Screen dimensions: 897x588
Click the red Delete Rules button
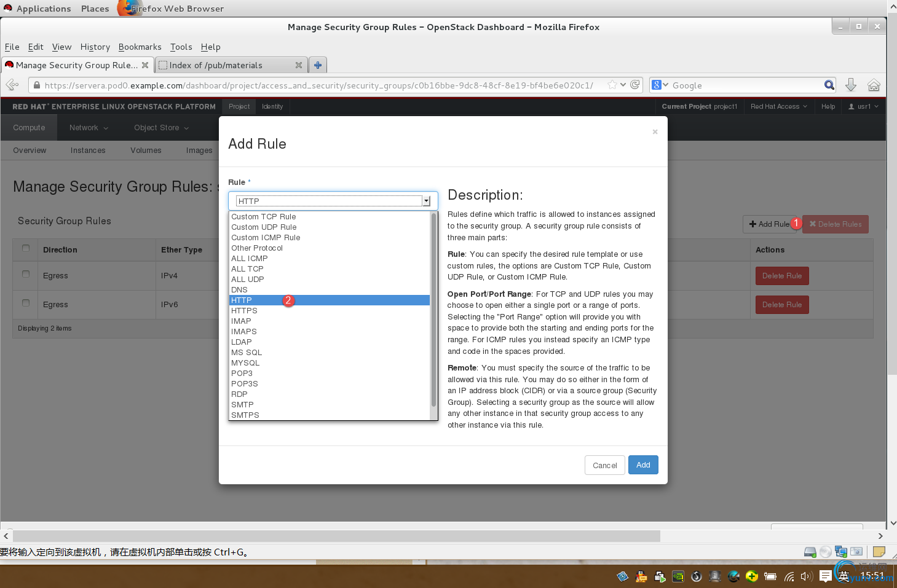pos(836,224)
